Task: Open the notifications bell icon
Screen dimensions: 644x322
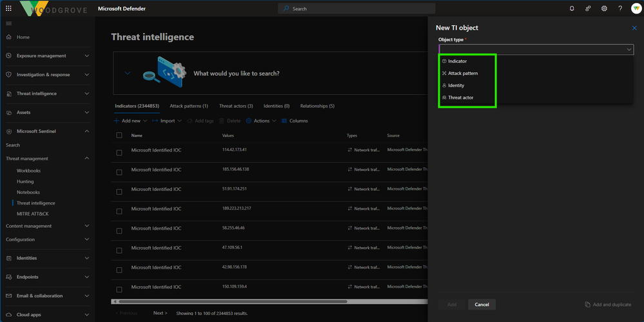Action: [572, 8]
